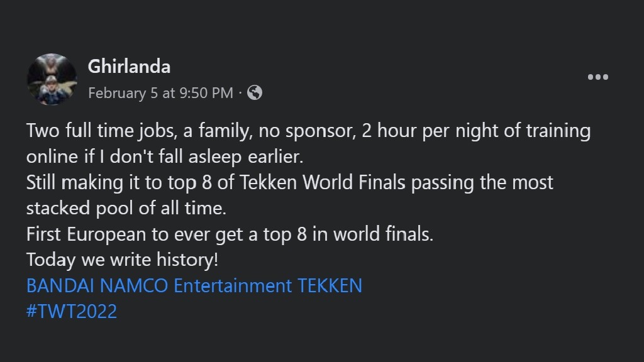Open the three-dot post options menu
This screenshot has height=362, width=644.
click(x=597, y=77)
